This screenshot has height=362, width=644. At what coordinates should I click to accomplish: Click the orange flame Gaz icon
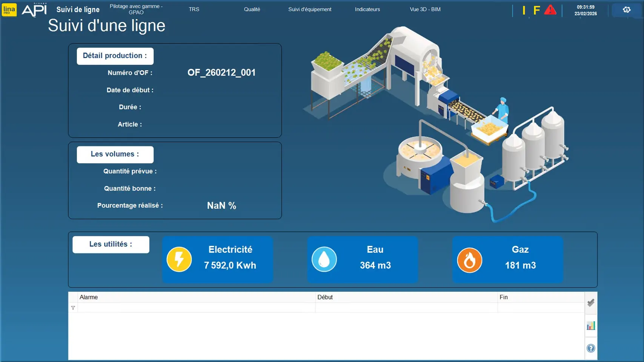click(x=469, y=260)
